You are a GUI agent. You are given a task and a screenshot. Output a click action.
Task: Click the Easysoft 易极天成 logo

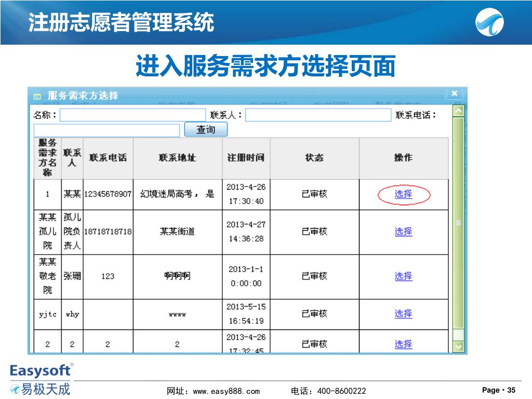[x=41, y=380]
